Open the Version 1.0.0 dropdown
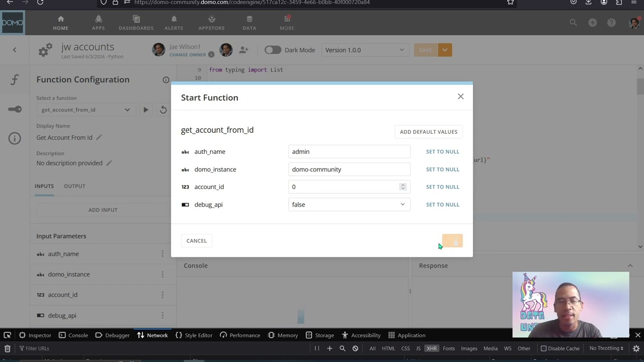The height and width of the screenshot is (362, 644). (x=365, y=50)
